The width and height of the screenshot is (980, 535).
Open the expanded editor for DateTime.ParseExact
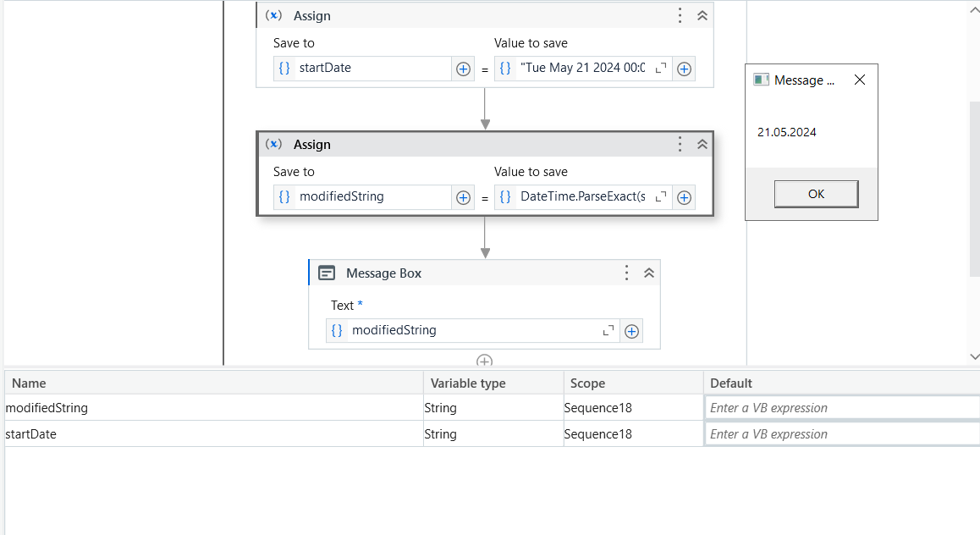pos(660,197)
